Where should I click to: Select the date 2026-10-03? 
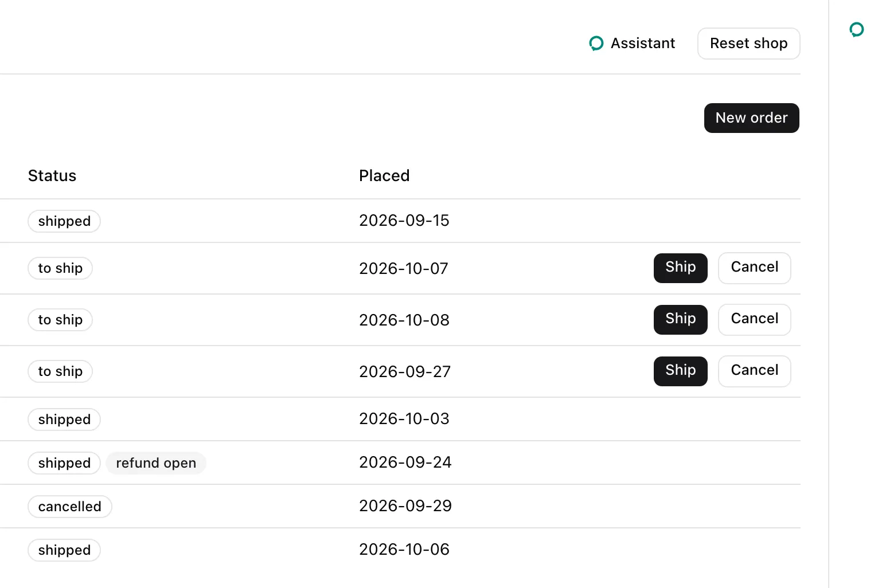[404, 419]
